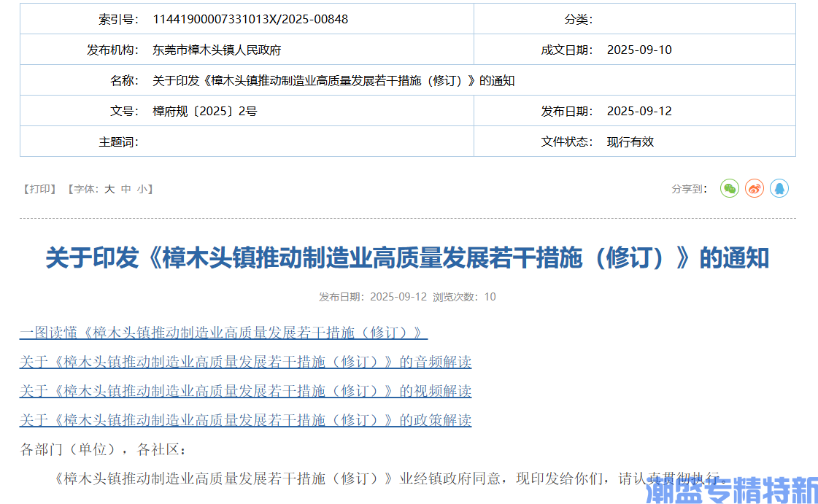Click the index number 11441900007331013X/2025-00848

[x=250, y=19]
